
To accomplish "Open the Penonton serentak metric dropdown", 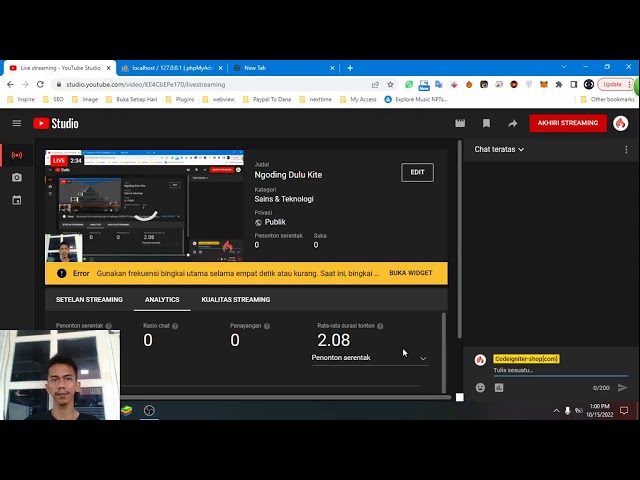I will tap(370, 358).
